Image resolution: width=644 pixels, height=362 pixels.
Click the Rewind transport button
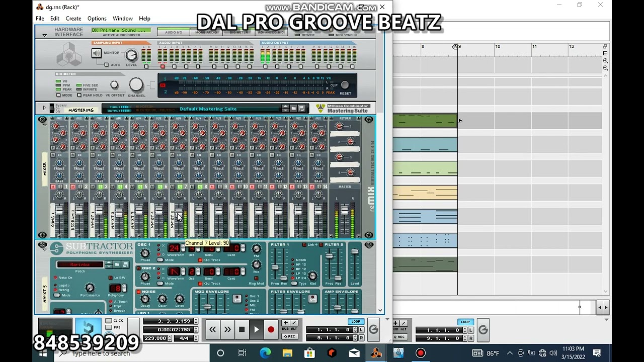coord(212,330)
